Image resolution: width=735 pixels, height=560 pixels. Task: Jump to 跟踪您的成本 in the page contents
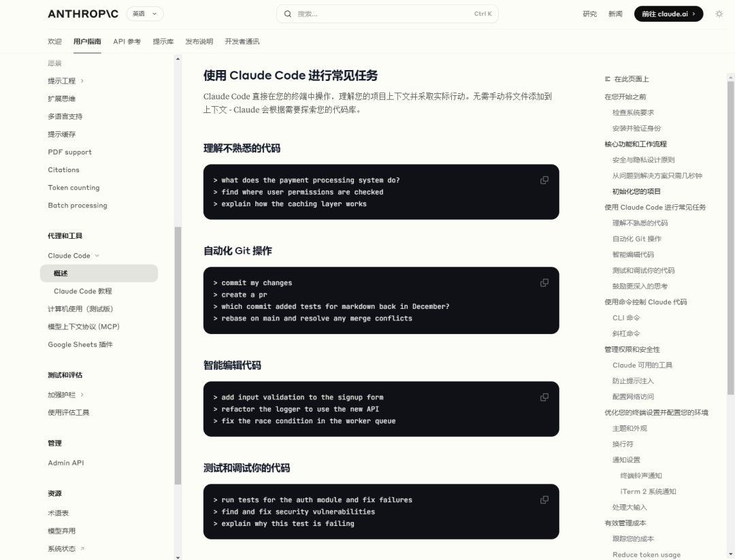tap(634, 538)
